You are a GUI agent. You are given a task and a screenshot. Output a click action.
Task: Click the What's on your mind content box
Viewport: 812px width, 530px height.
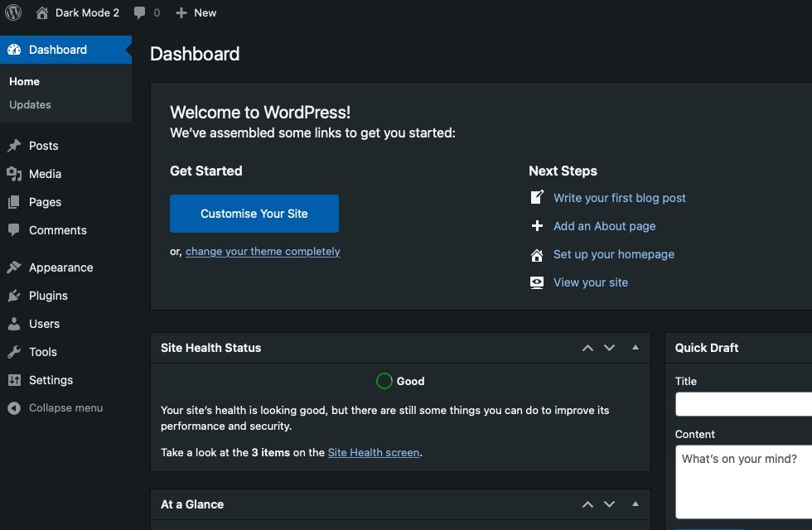744,482
